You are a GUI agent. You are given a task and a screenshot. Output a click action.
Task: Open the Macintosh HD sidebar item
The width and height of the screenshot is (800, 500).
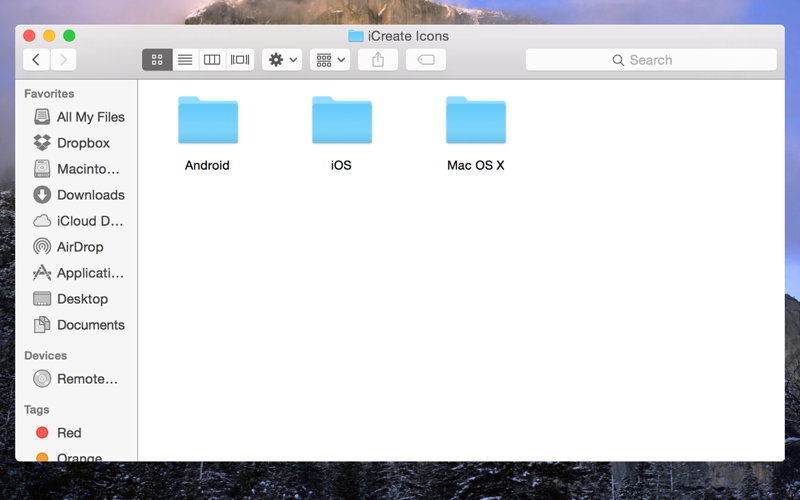click(77, 169)
